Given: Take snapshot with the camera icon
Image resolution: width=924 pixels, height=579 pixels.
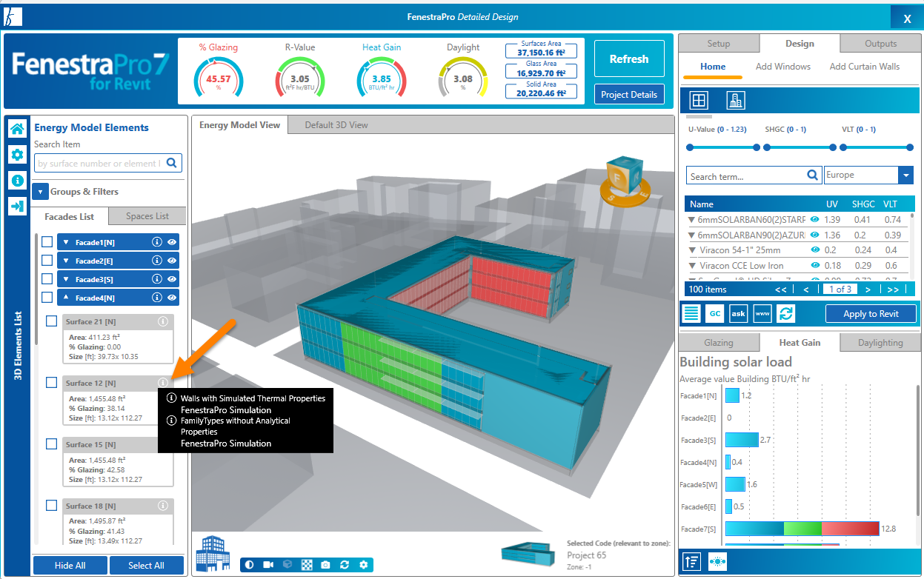Looking at the screenshot, I should 325,565.
